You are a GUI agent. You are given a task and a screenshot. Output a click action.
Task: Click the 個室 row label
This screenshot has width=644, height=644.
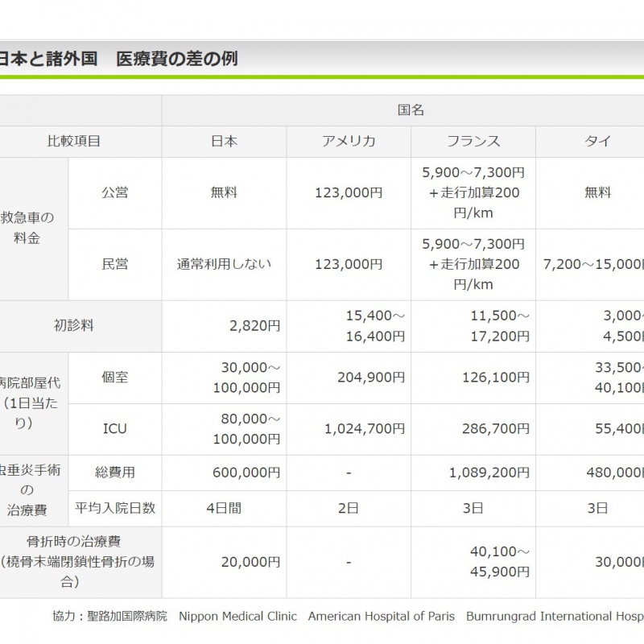[114, 378]
